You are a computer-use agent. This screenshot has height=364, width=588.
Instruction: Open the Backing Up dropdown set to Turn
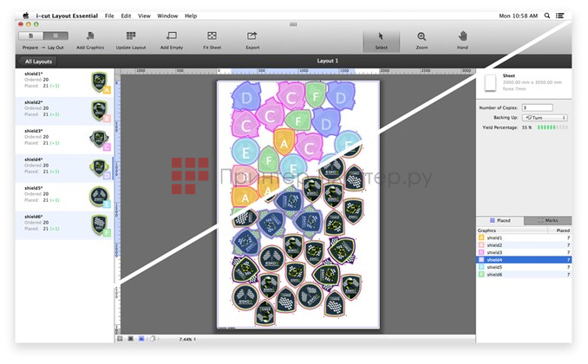[x=546, y=117]
